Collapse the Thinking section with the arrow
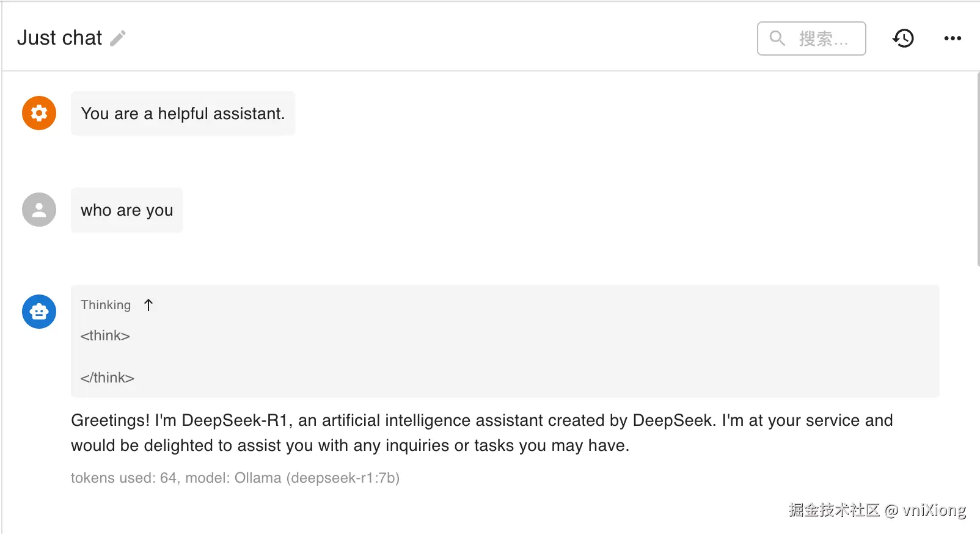980x534 pixels. point(148,305)
